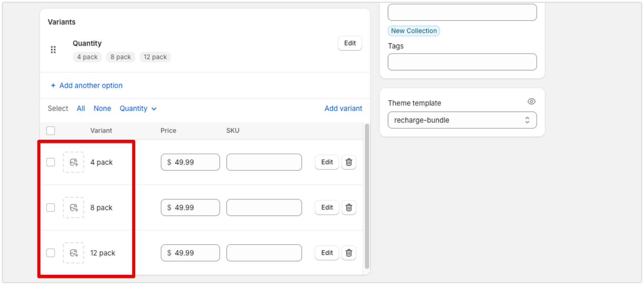
Task: Click the drag handle beside Quantity option
Action: click(53, 50)
